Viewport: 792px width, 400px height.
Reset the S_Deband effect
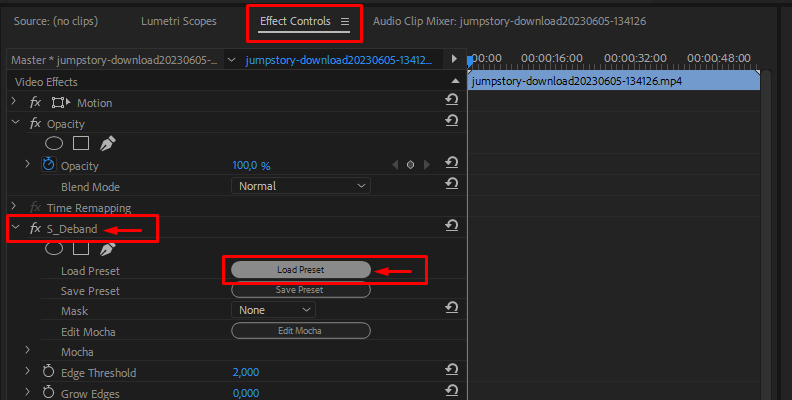[452, 226]
